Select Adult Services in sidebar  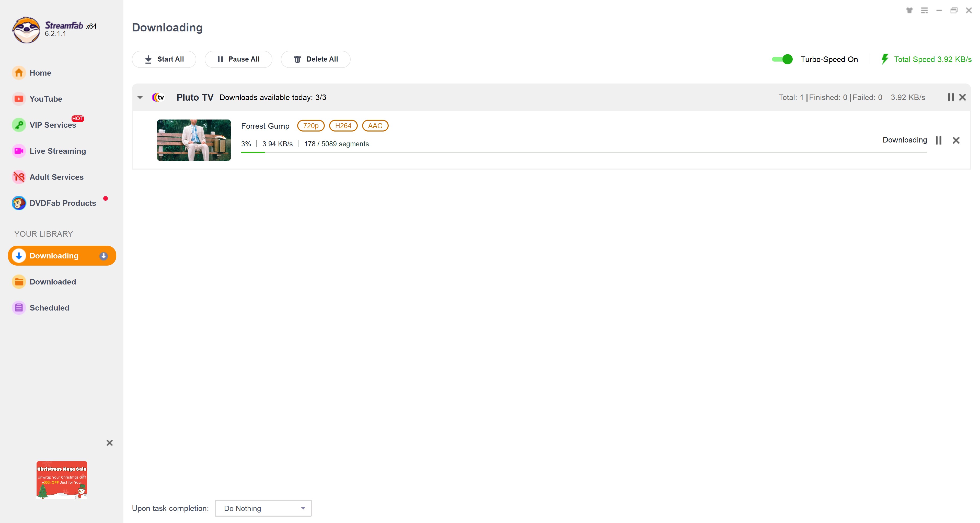point(56,177)
